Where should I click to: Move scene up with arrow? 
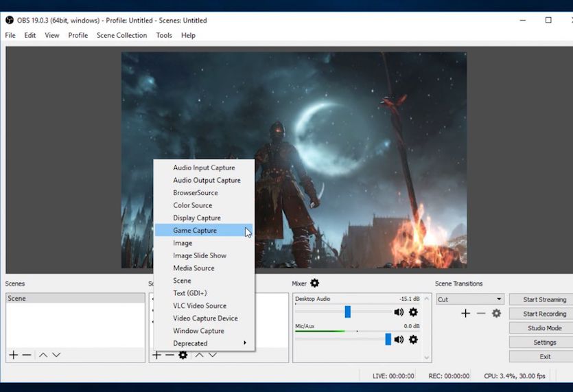[43, 355]
